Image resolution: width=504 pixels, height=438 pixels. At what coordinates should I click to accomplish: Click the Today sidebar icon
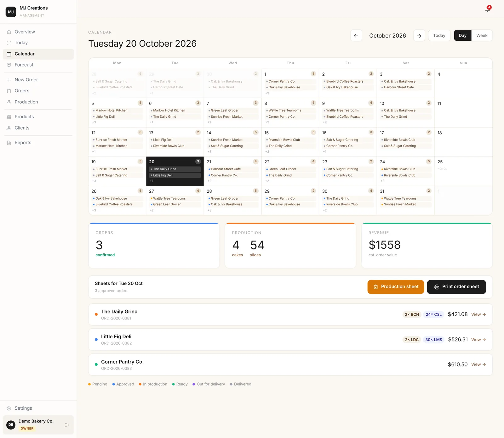tap(9, 43)
